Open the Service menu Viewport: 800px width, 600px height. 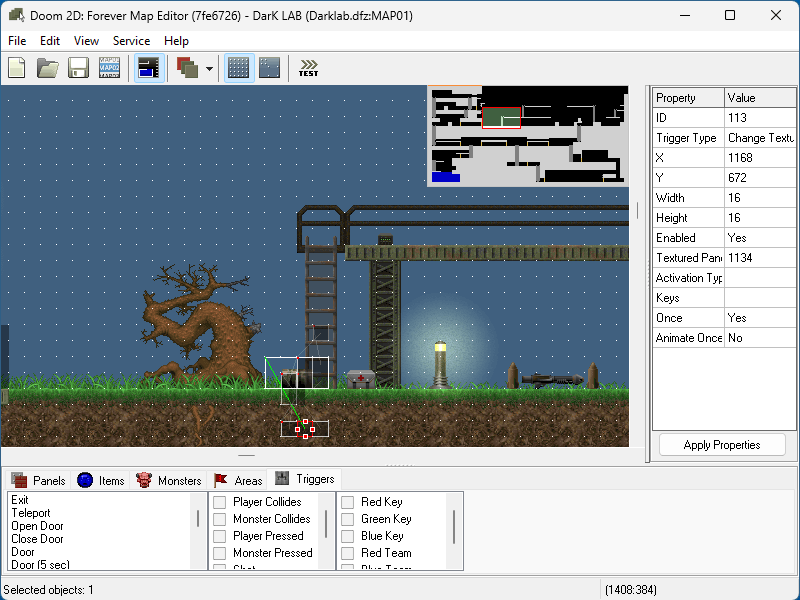click(131, 41)
